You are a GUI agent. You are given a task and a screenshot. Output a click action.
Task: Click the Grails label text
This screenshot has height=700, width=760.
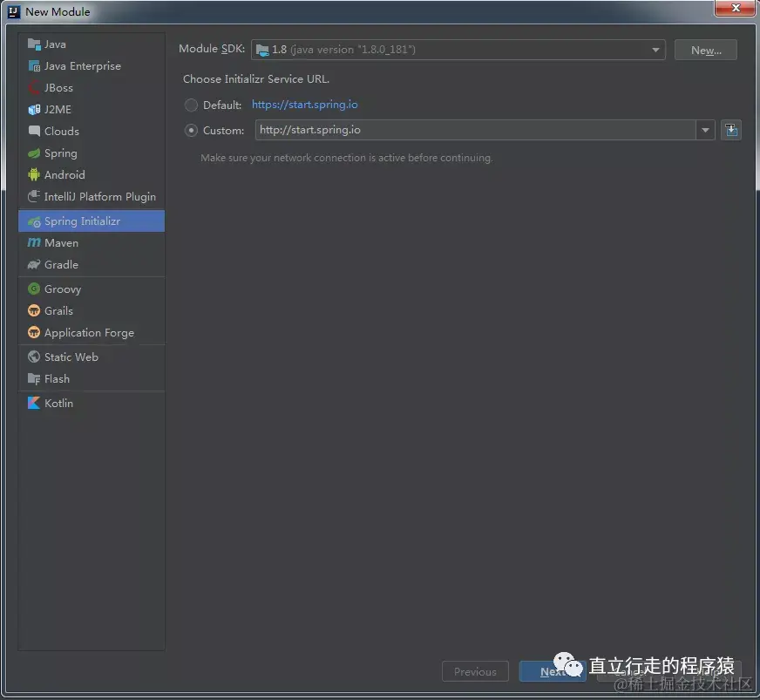[x=58, y=310]
